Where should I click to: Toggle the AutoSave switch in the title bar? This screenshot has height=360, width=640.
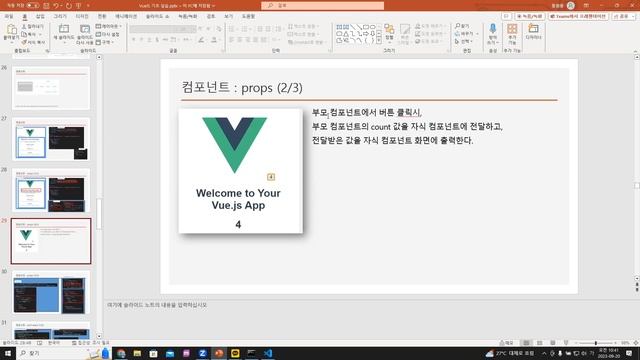(x=33, y=6)
